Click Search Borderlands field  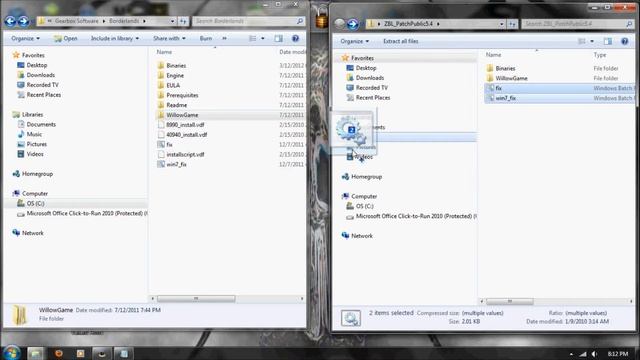tap(248, 21)
